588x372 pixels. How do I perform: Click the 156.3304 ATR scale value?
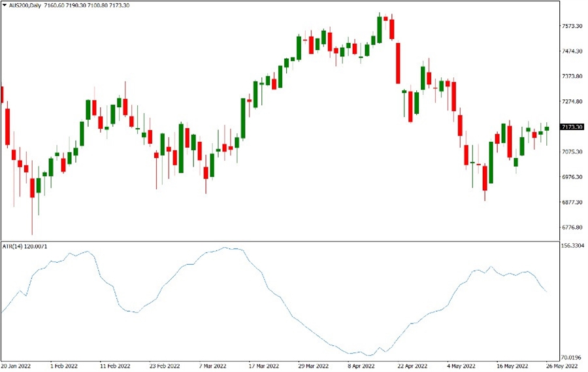click(572, 246)
